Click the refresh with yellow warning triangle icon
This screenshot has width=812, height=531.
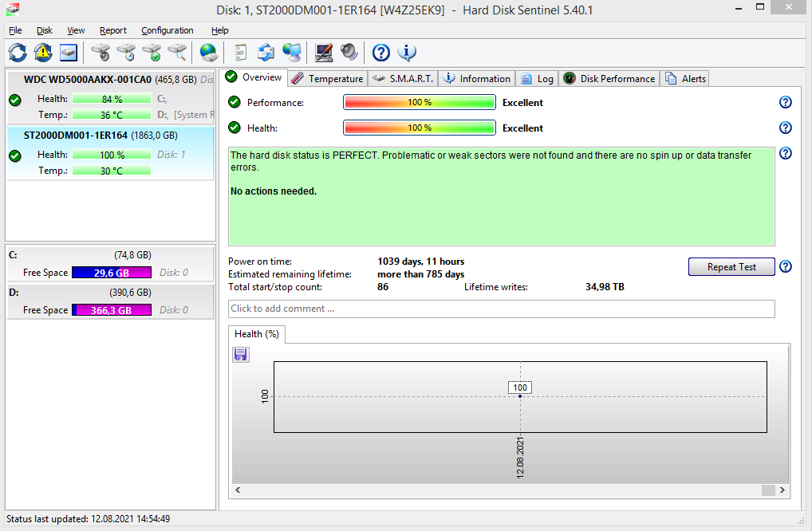pyautogui.click(x=43, y=53)
